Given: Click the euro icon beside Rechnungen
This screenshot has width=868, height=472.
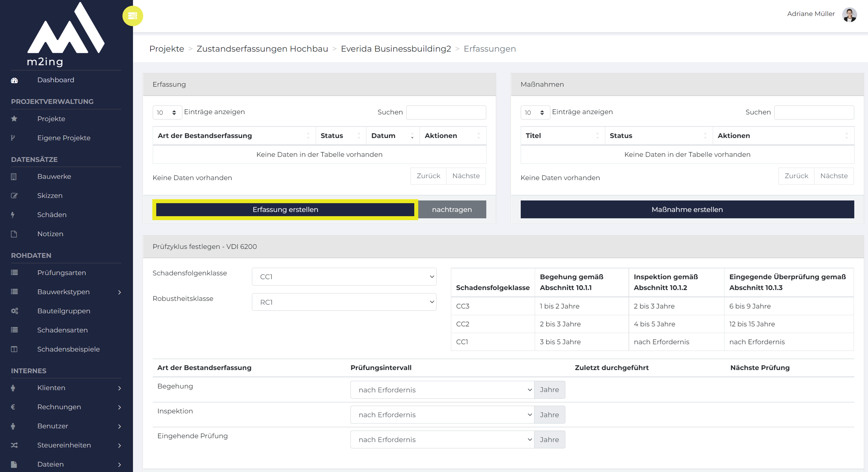Looking at the screenshot, I should coord(13,407).
